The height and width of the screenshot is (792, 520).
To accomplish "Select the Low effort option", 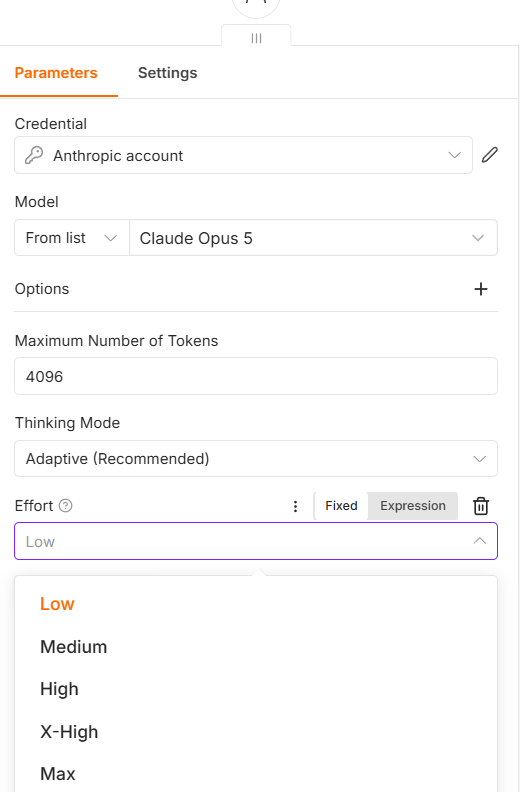I will (256, 604).
